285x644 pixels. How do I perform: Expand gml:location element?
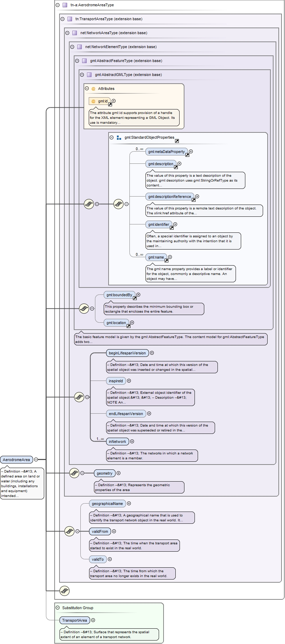(132, 323)
